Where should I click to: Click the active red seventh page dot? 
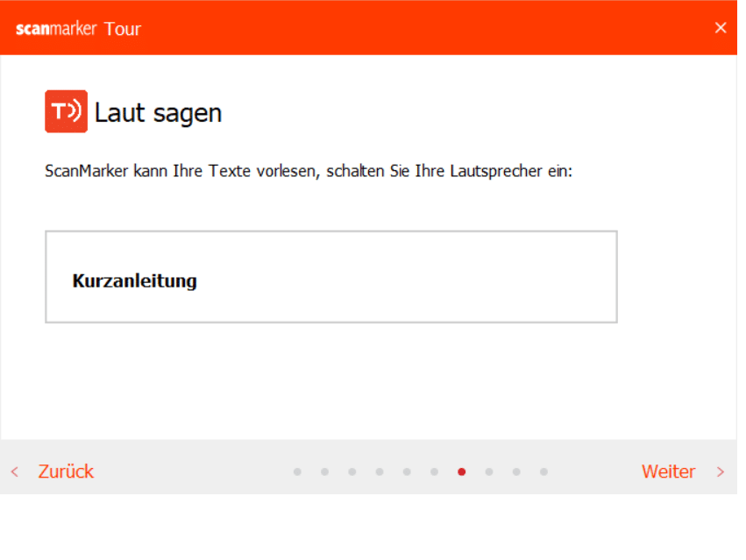tap(462, 471)
